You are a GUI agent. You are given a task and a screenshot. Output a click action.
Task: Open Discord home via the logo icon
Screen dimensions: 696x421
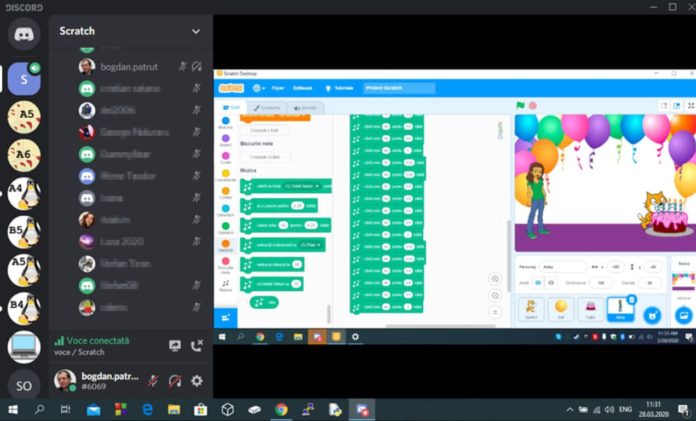[x=23, y=34]
